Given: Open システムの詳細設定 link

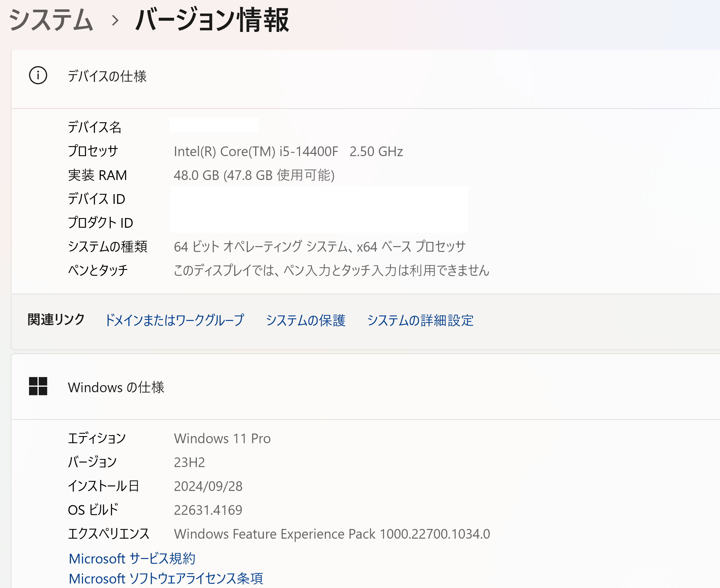Looking at the screenshot, I should pyautogui.click(x=420, y=320).
